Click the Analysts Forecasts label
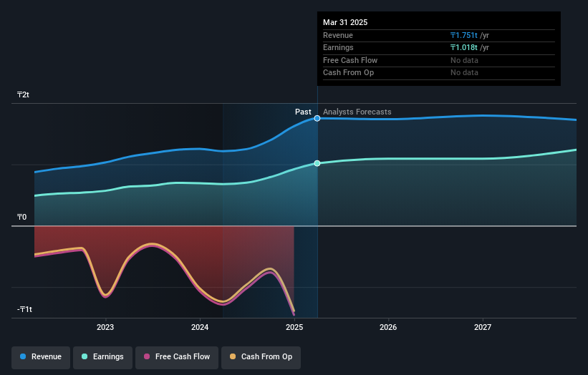 pyautogui.click(x=357, y=112)
